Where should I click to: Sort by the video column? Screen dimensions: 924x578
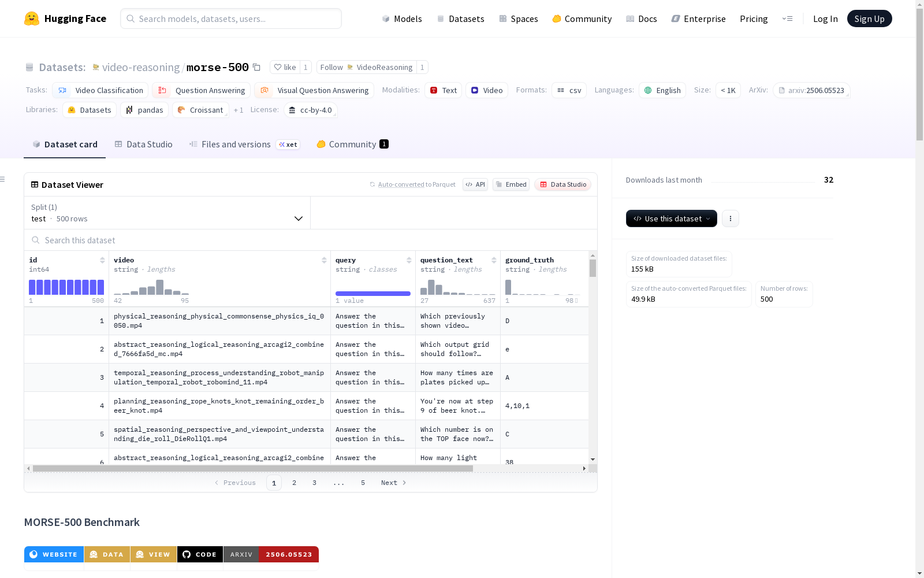[324, 260]
